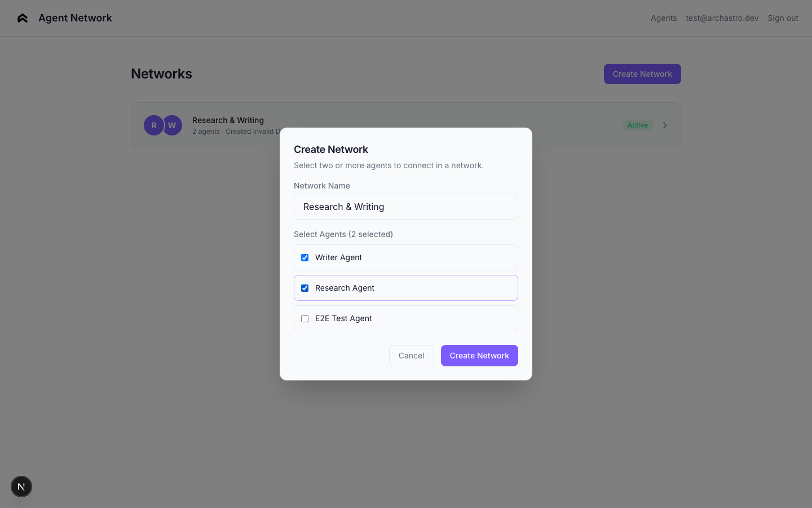
Task: Click the Network Name input field
Action: pyautogui.click(x=406, y=207)
